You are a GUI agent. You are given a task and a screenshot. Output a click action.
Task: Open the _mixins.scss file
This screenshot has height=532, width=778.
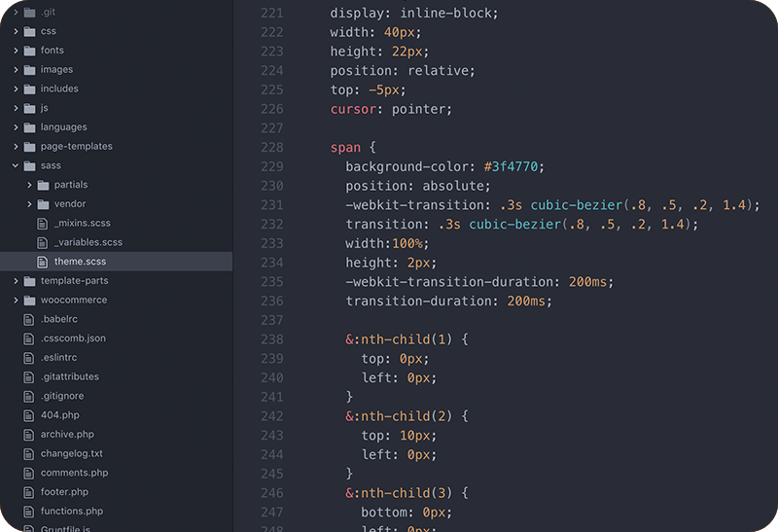click(83, 224)
